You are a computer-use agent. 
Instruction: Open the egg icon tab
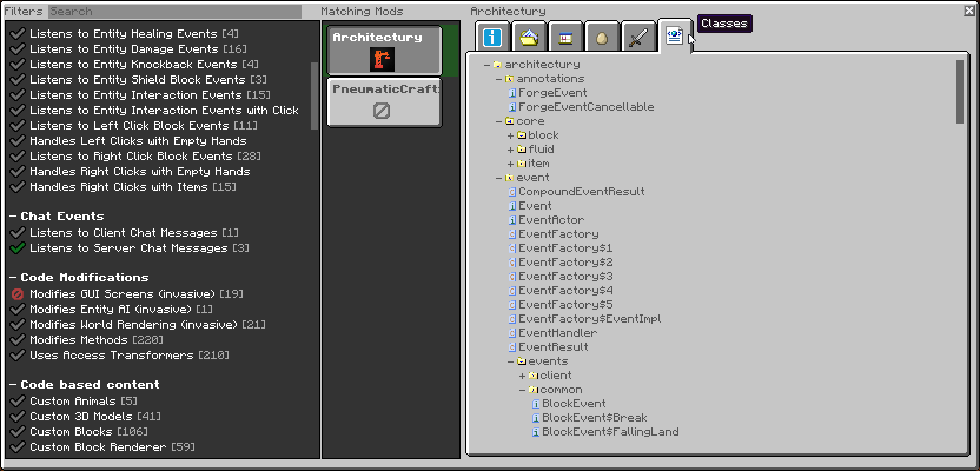coord(601,38)
